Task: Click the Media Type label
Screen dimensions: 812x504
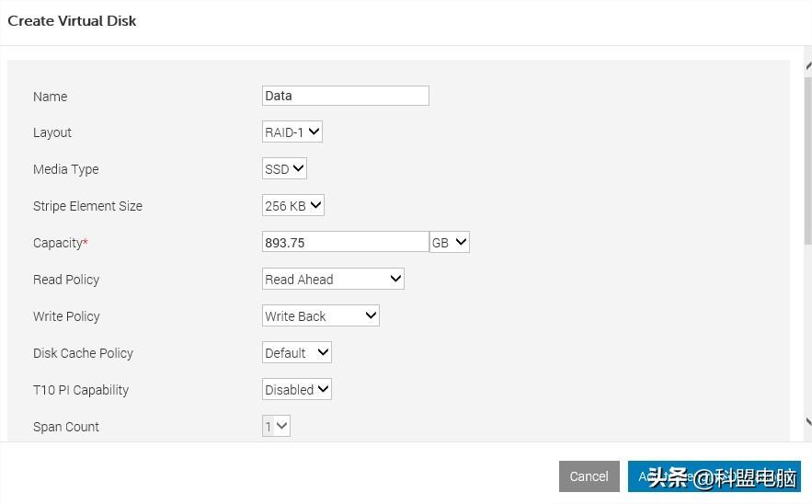Action: pos(66,169)
